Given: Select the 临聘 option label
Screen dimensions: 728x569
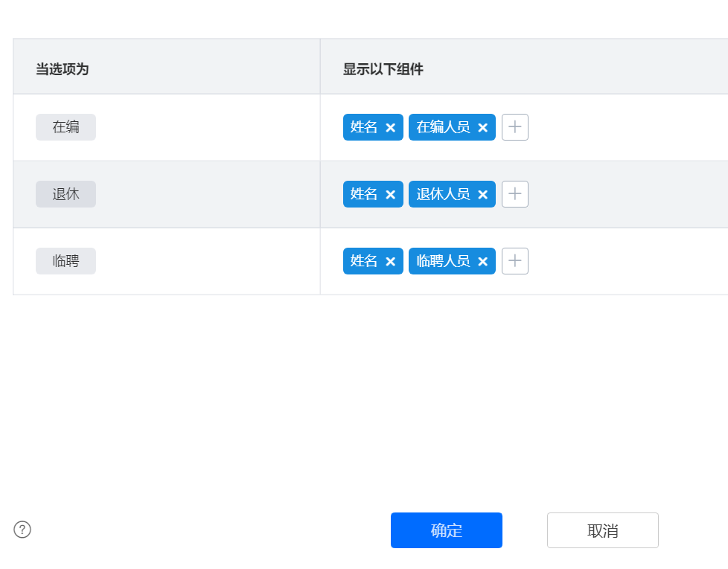Looking at the screenshot, I should coord(66,261).
